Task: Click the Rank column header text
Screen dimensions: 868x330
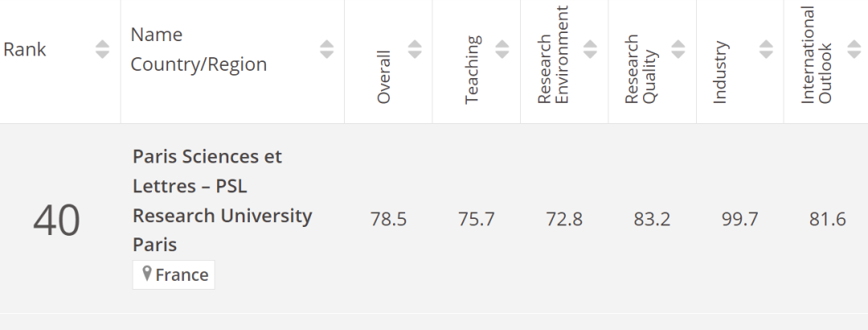Action: coord(25,49)
